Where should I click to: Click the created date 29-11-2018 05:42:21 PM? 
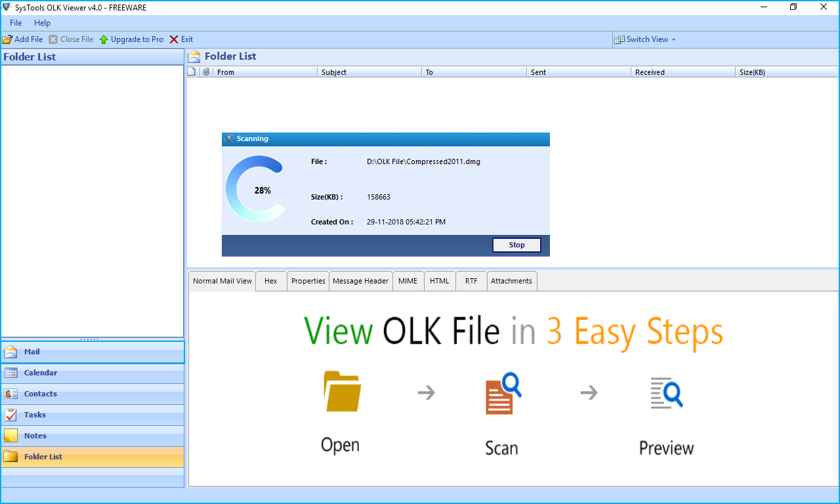coord(406,222)
